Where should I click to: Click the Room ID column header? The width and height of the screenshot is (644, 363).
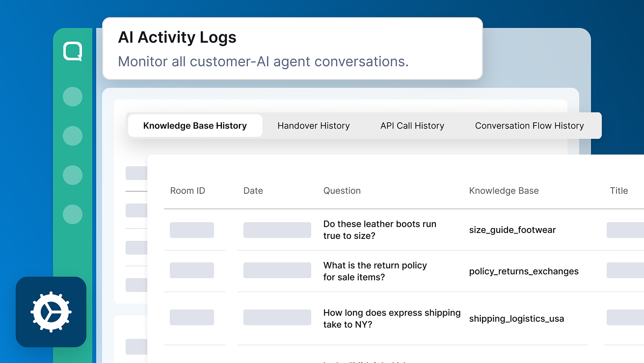coord(188,191)
